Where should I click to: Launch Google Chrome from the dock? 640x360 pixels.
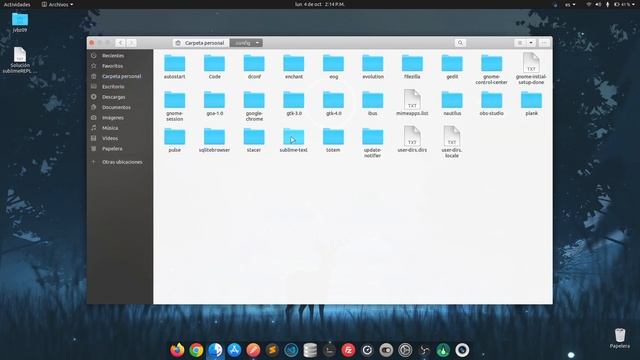196,350
